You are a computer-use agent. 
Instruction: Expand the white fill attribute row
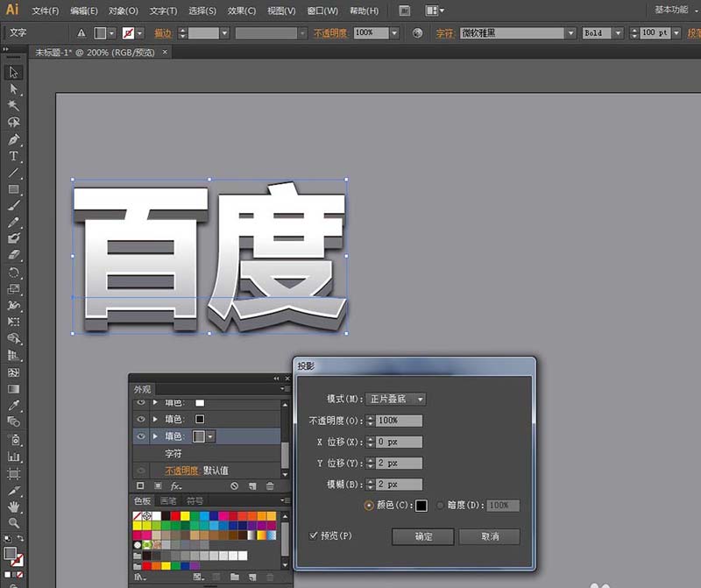click(155, 402)
